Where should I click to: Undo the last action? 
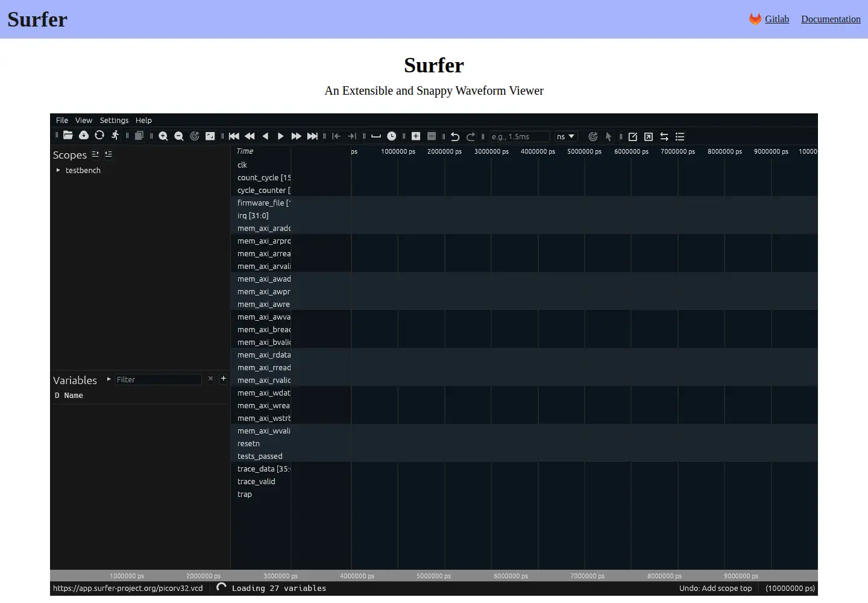pyautogui.click(x=455, y=137)
